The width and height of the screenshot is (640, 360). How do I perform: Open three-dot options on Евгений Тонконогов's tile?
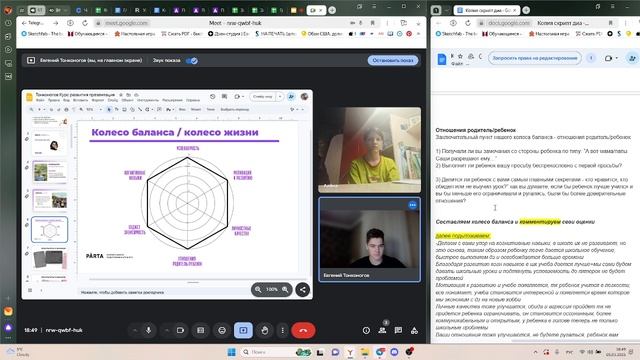[412, 205]
